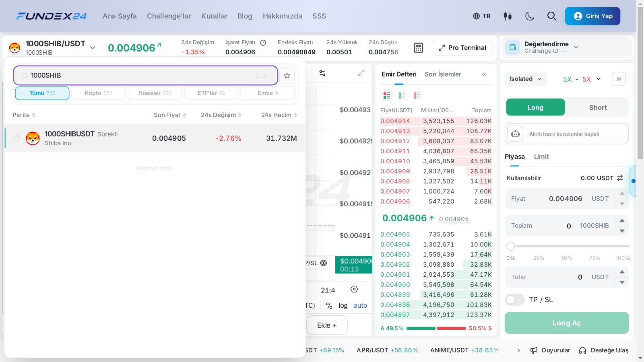Open Pro Terminal
This screenshot has height=362, width=644.
(462, 48)
